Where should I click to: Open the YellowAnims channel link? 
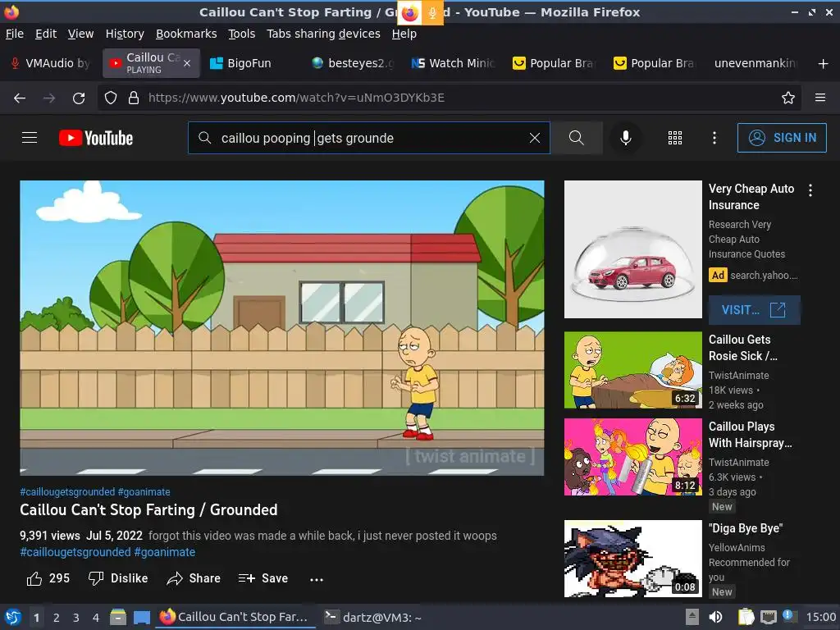point(737,547)
